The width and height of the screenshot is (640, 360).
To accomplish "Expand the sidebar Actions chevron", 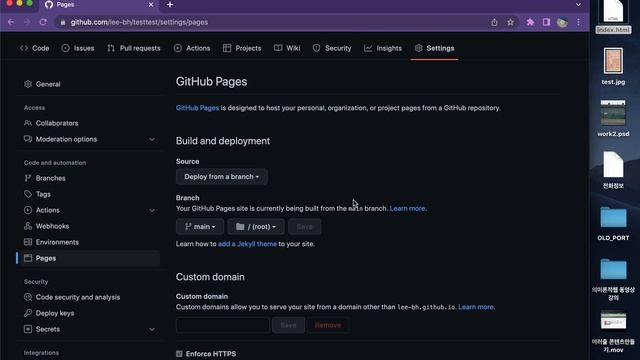I will pos(152,210).
